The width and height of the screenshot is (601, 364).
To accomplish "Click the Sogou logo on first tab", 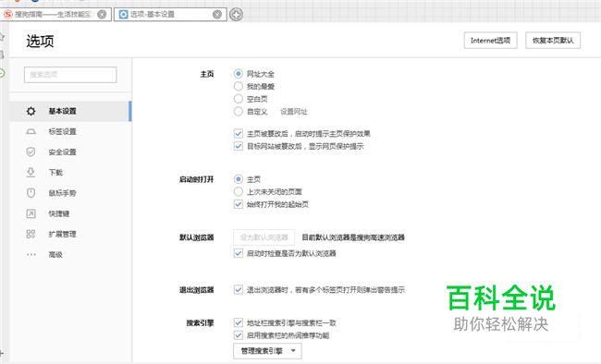I will pyautogui.click(x=8, y=15).
